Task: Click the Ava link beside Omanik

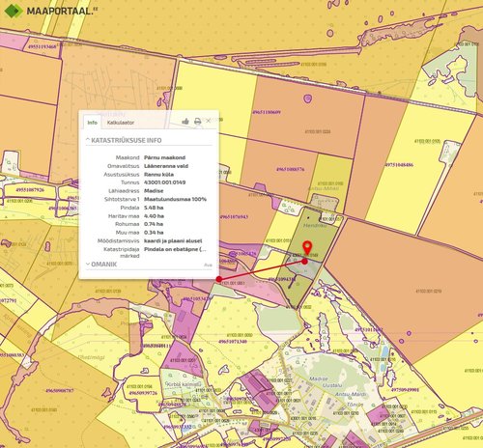Action: click(208, 265)
